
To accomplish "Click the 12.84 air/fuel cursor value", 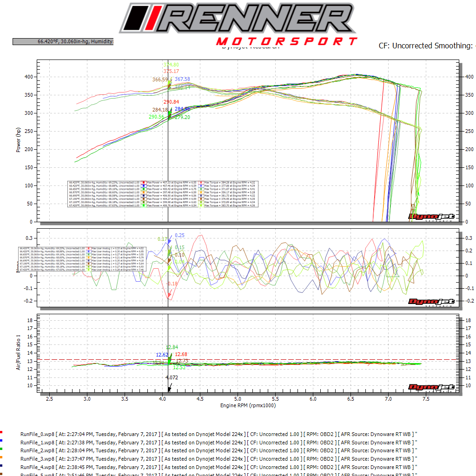I will pyautogui.click(x=172, y=347).
